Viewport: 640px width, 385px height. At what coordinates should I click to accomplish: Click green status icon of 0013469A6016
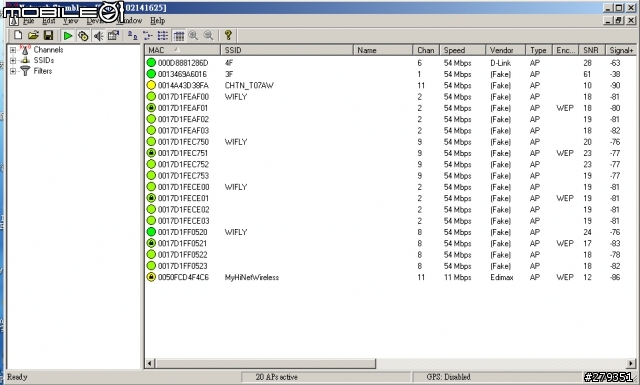click(151, 74)
